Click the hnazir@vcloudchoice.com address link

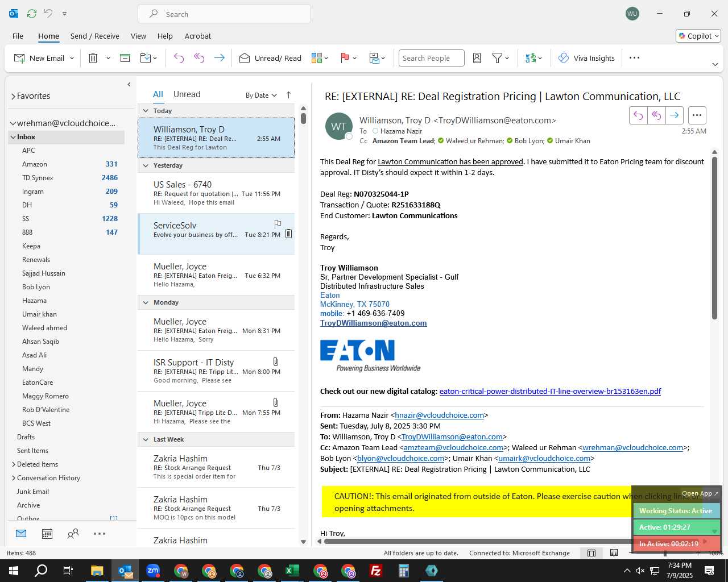439,415
